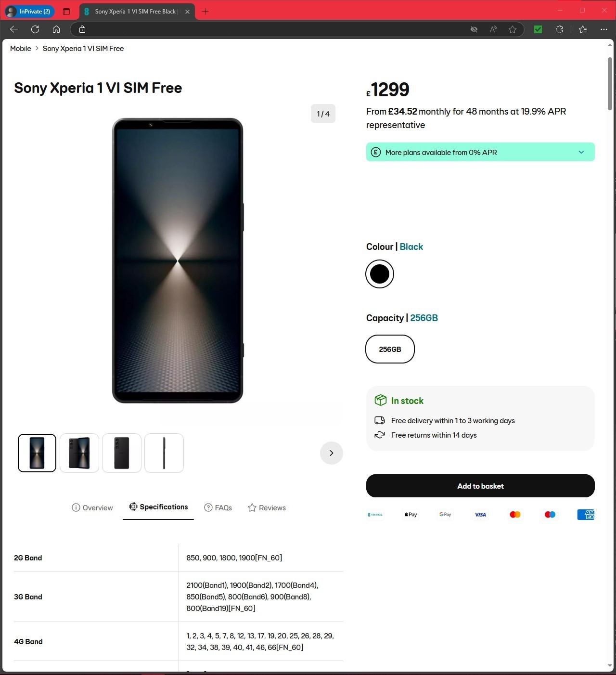Open browser settings three-dots menu
The height and width of the screenshot is (675, 616).
(x=604, y=29)
